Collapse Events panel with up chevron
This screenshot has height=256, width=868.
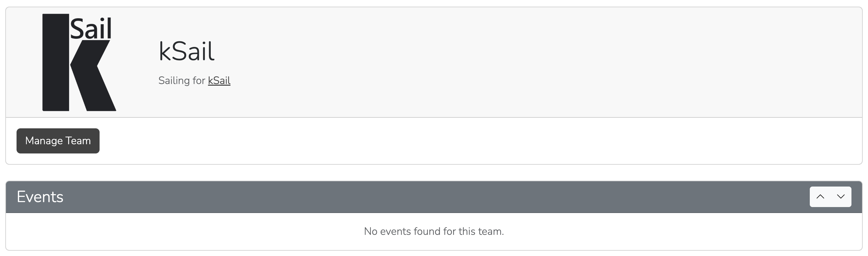(820, 197)
